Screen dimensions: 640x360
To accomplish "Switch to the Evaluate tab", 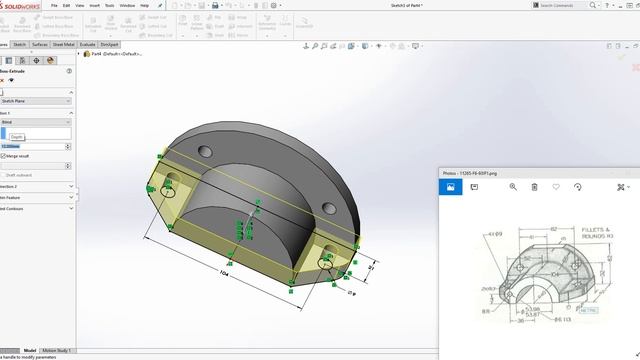I will coord(87,44).
